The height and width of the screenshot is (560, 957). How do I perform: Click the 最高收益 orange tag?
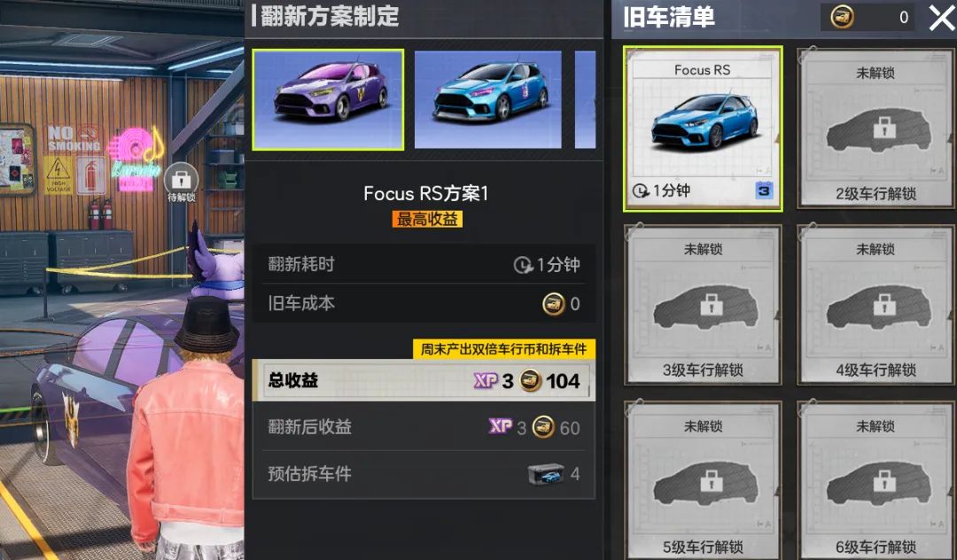[x=427, y=219]
